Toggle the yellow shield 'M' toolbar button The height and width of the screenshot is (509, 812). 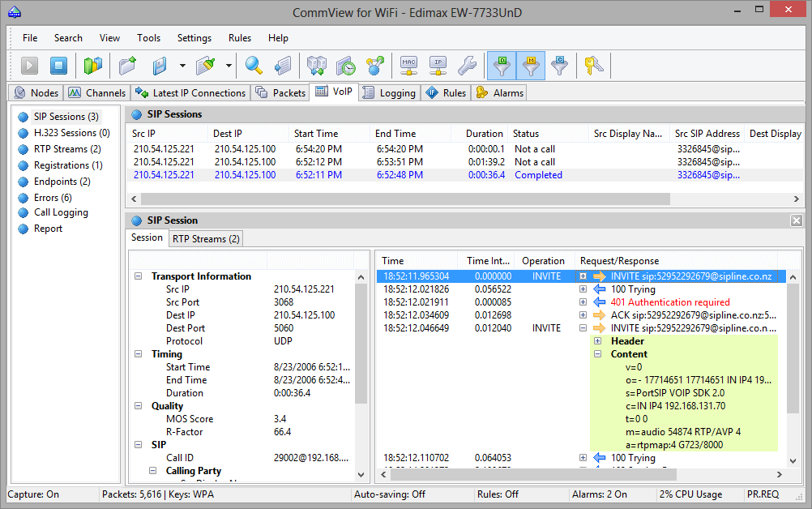tap(531, 65)
